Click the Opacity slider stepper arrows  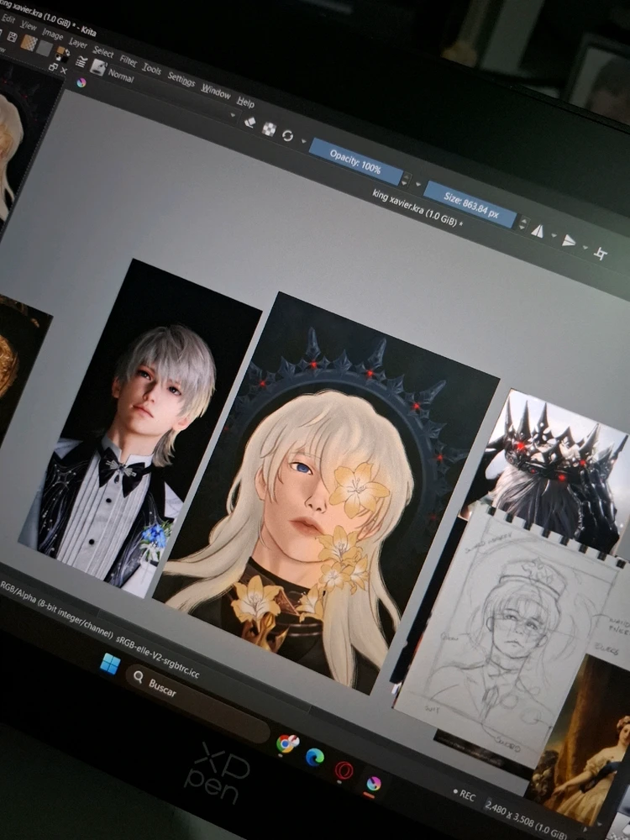(406, 180)
